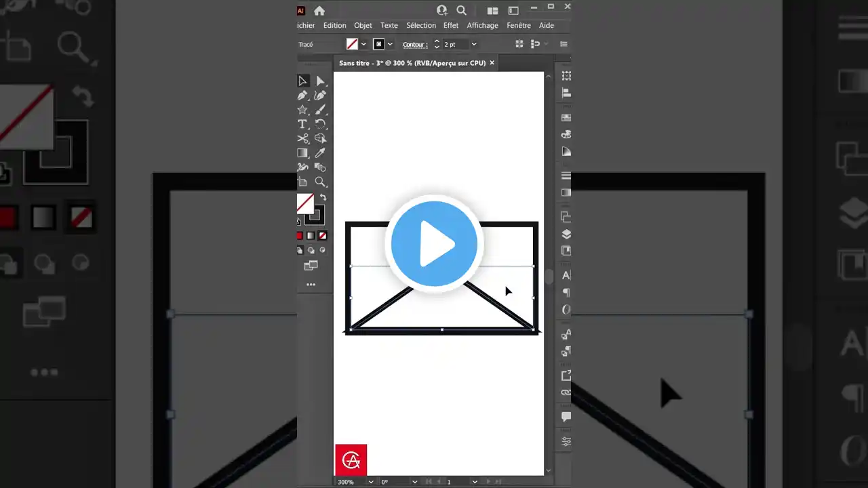
Task: Open the Effet menu
Action: 451,25
